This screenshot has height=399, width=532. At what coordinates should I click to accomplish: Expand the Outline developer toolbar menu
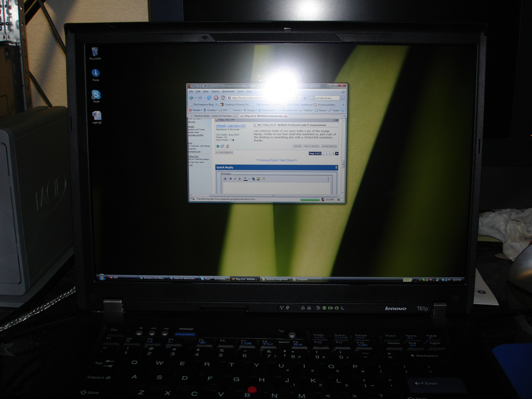pyautogui.click(x=307, y=110)
